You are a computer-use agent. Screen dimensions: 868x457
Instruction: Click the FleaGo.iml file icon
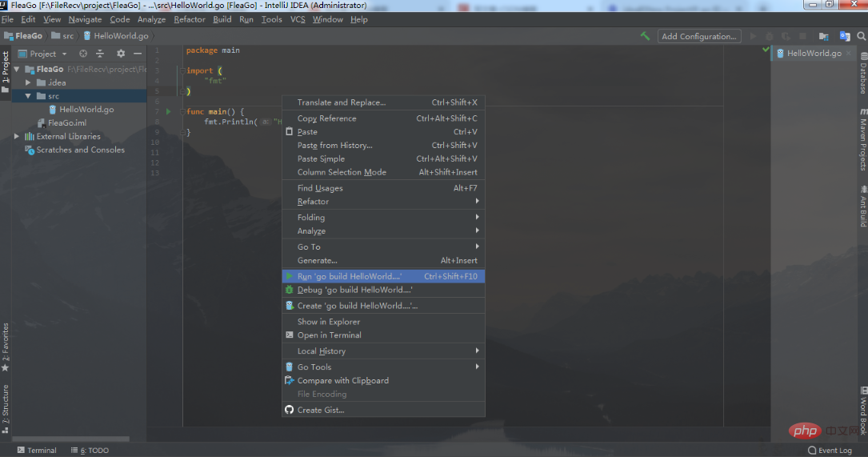coord(41,123)
